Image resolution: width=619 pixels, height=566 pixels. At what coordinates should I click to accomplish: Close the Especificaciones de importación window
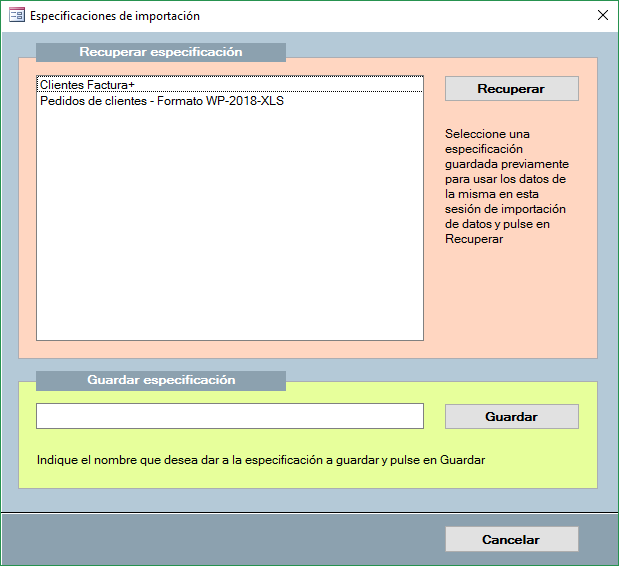click(602, 16)
